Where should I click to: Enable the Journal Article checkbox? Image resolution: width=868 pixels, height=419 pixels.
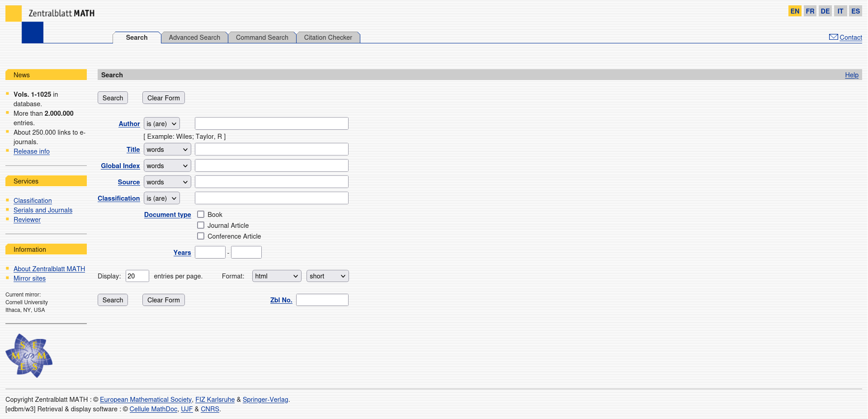201,225
